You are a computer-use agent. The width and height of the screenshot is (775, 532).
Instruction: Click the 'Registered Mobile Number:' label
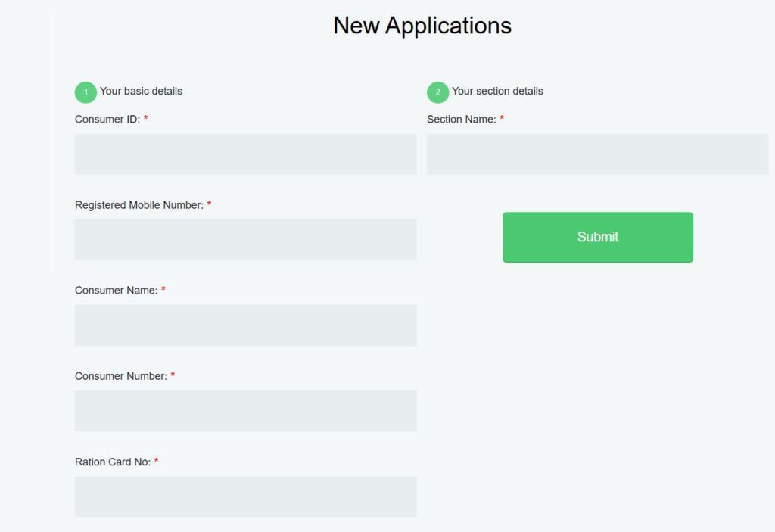[139, 204]
